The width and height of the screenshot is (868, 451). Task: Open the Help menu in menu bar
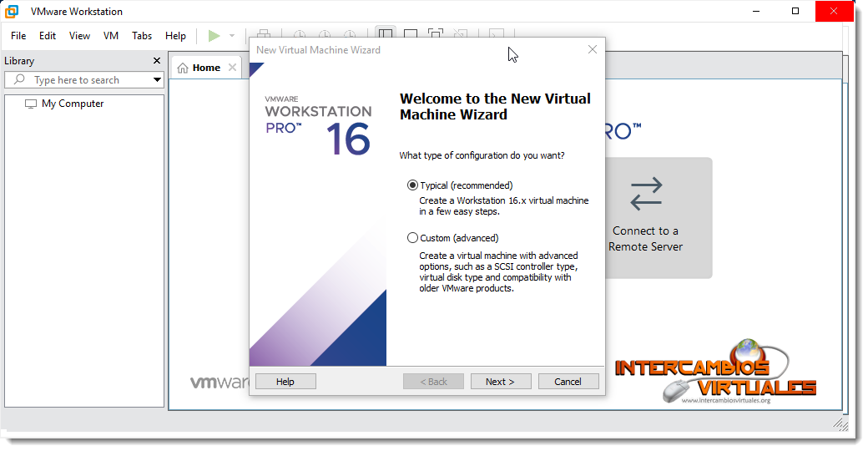[175, 35]
